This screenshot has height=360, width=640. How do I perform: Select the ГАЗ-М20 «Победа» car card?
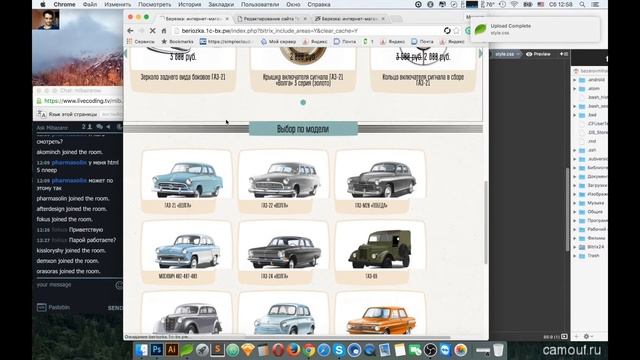click(380, 181)
